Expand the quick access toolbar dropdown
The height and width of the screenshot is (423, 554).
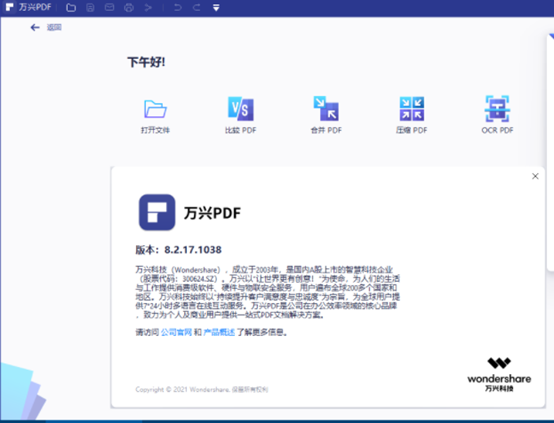[216, 7]
